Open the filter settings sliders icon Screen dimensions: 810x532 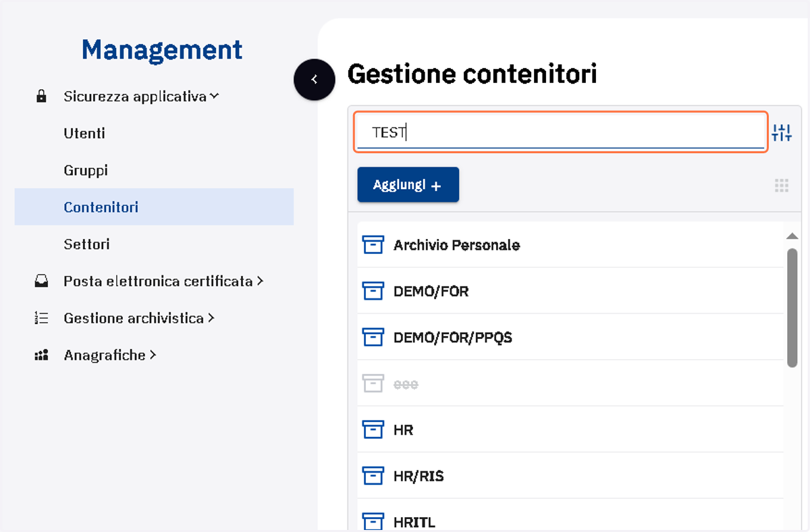(x=782, y=132)
